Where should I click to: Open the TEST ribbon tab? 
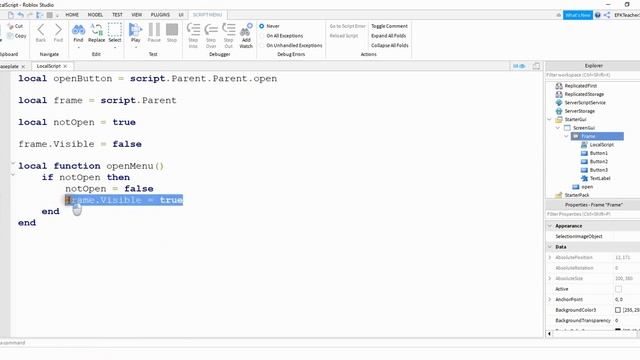[x=117, y=15]
